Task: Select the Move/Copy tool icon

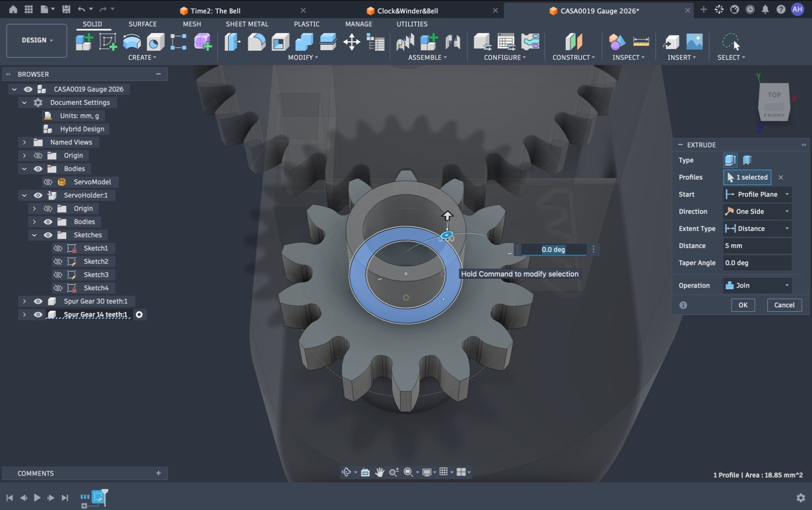Action: 352,41
